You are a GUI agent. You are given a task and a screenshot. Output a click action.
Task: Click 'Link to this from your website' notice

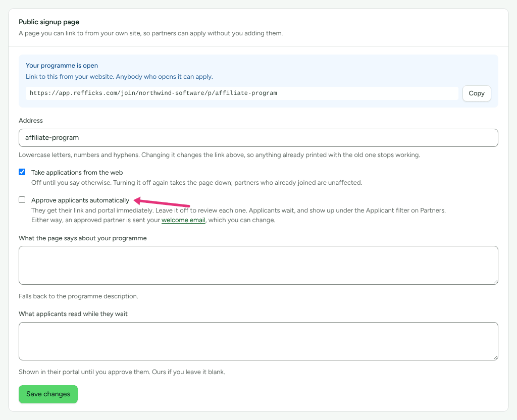point(119,77)
